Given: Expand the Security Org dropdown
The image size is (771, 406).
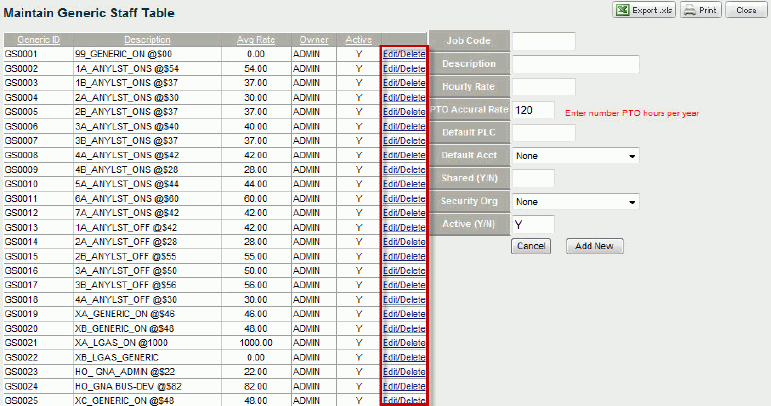Looking at the screenshot, I should [576, 202].
